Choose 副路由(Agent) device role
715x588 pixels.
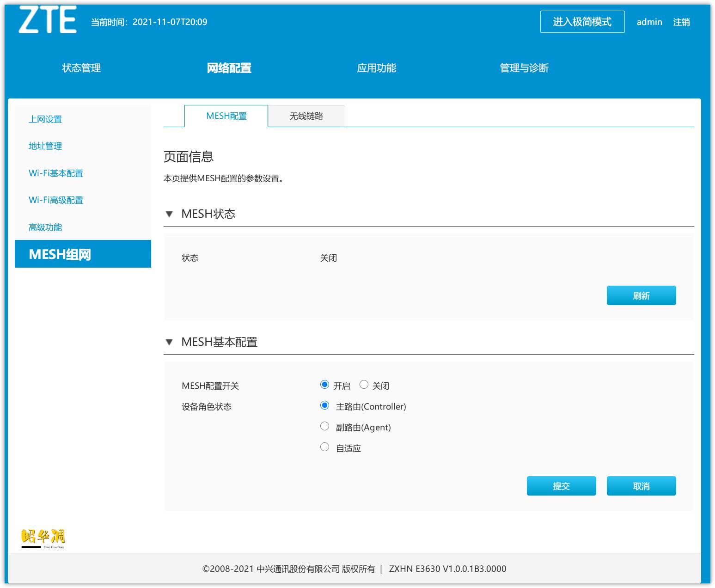[x=324, y=426]
